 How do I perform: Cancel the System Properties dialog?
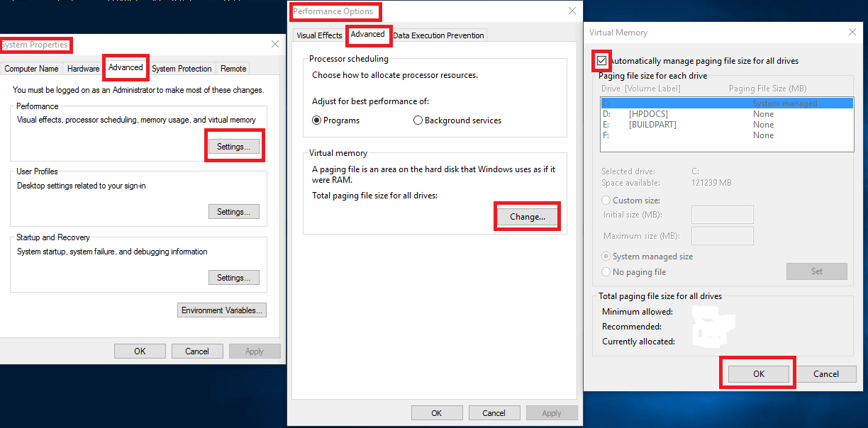[x=197, y=351]
